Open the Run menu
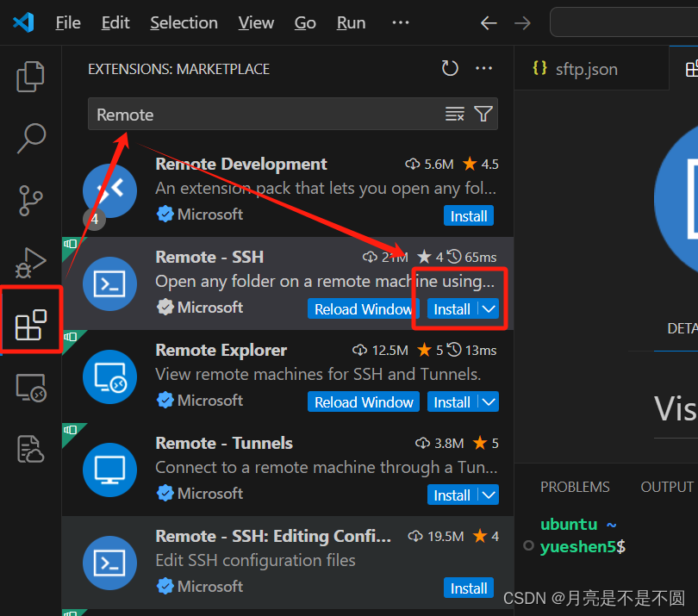This screenshot has height=616, width=698. point(350,23)
